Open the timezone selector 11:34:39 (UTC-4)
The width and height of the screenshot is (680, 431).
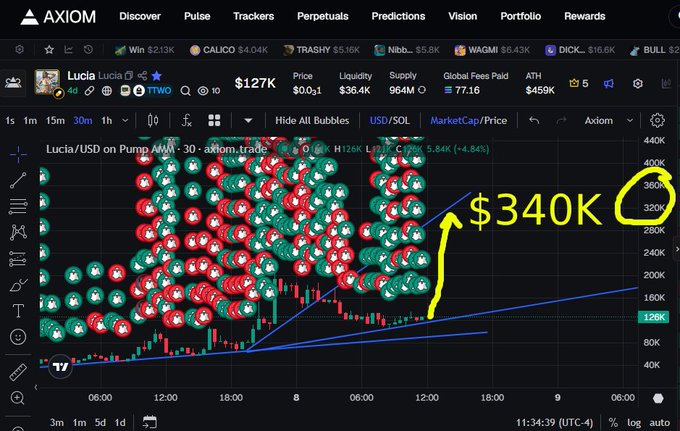(554, 422)
